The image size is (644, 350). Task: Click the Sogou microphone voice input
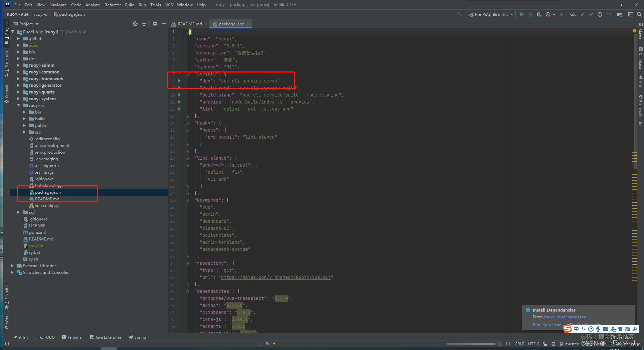point(598,329)
